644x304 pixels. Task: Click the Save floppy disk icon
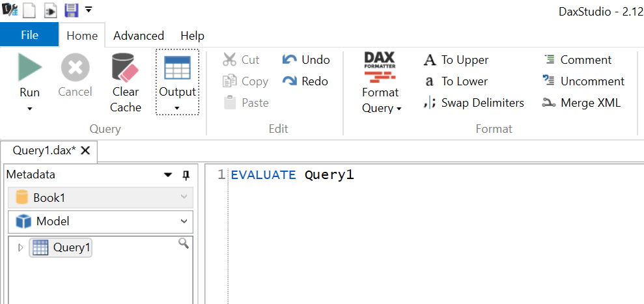(72, 10)
